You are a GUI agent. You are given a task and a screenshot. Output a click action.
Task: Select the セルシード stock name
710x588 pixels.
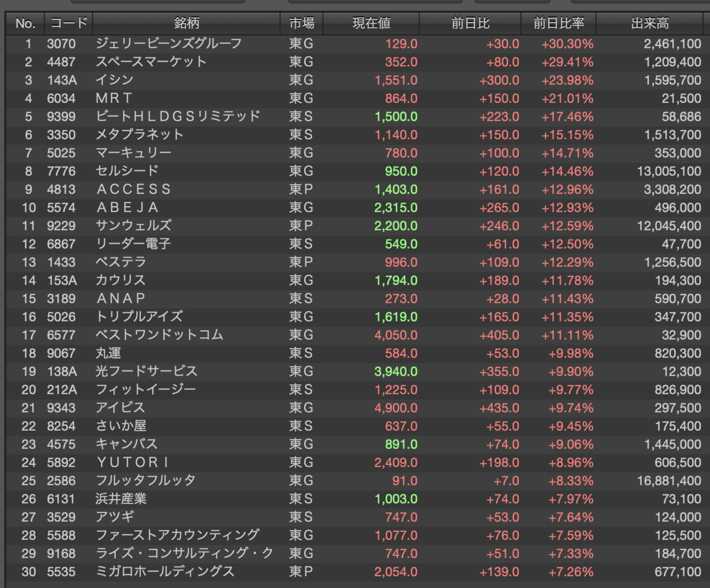click(127, 171)
